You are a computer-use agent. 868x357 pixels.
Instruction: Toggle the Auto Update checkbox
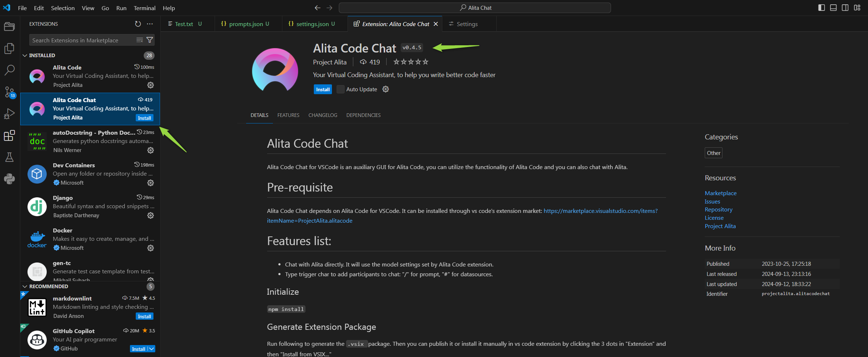[341, 89]
